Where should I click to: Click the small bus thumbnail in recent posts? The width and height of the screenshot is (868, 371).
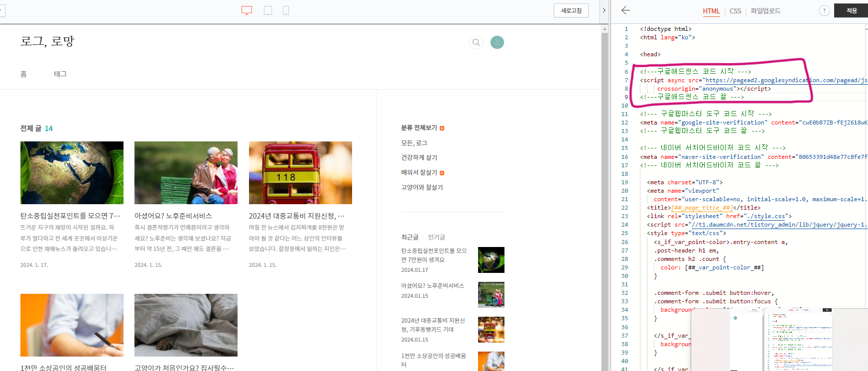[491, 330]
